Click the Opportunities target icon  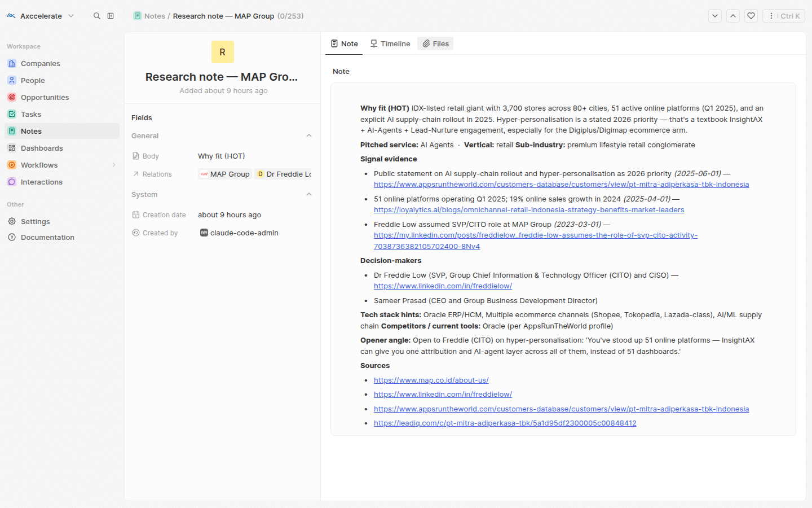point(12,97)
